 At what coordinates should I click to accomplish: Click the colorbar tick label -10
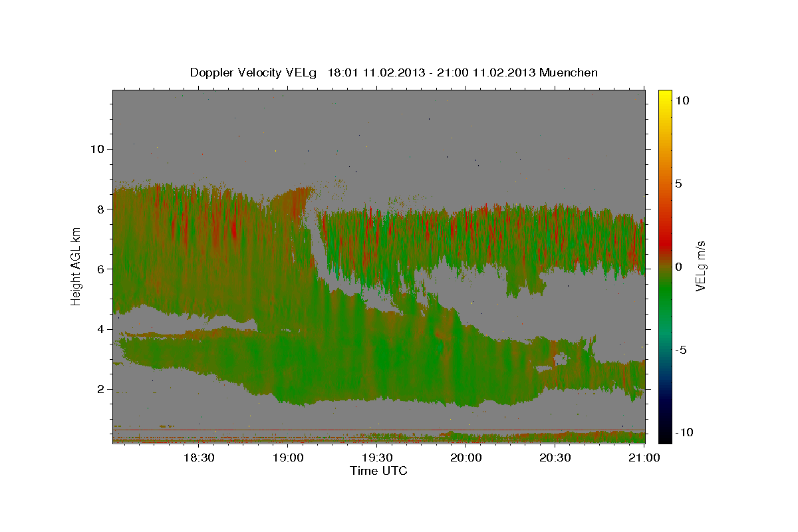click(x=684, y=433)
